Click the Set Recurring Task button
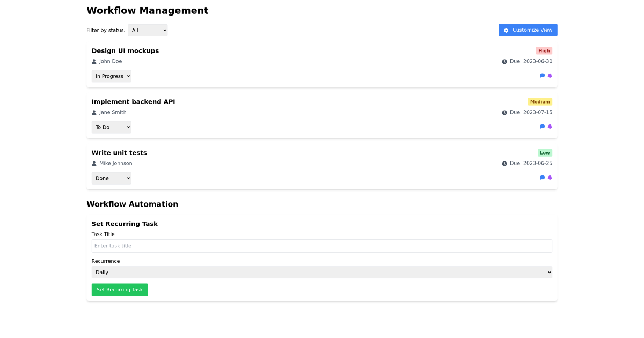Screen dimensions: 644x338 tap(120, 289)
